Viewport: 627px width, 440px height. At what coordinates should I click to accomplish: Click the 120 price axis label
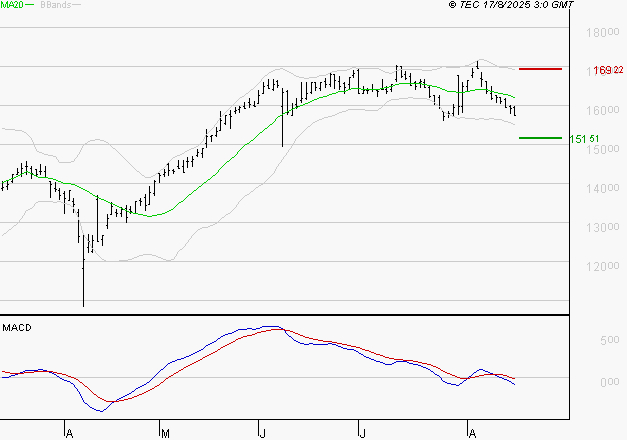[x=603, y=266]
